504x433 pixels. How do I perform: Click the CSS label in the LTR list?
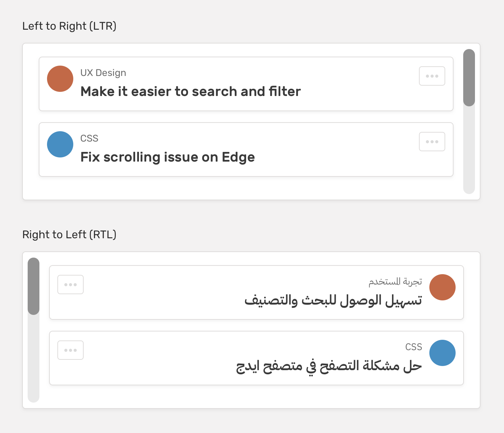(x=89, y=138)
